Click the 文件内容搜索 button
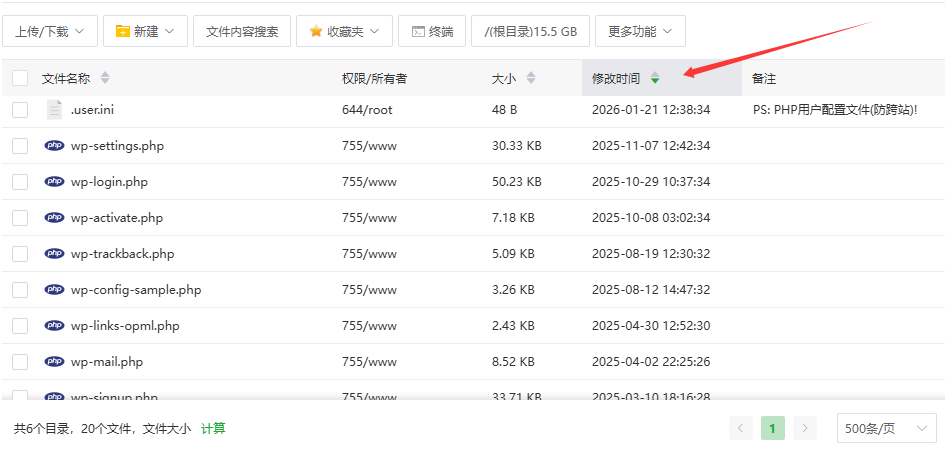 click(x=242, y=31)
